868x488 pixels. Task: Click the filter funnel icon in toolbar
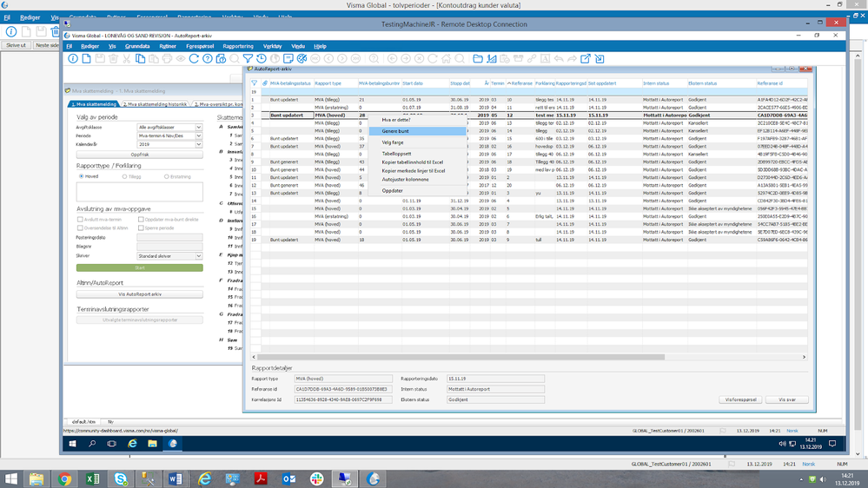tap(248, 59)
